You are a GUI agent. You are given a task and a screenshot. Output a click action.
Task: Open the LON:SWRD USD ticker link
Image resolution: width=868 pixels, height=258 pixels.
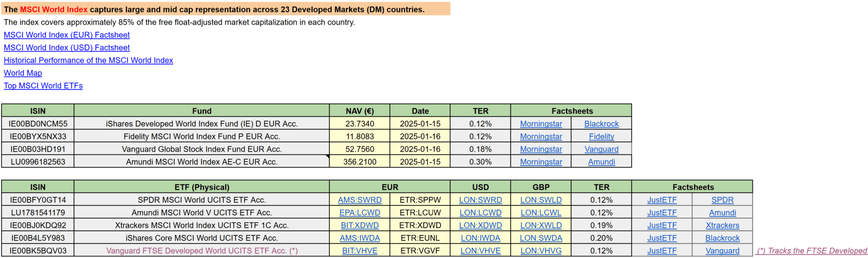(481, 200)
